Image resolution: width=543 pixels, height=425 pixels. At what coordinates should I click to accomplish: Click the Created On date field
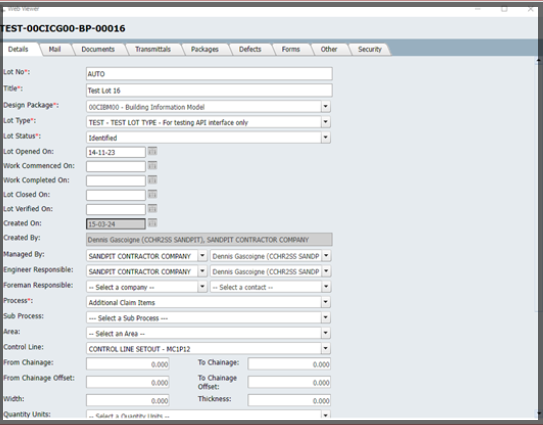(116, 224)
